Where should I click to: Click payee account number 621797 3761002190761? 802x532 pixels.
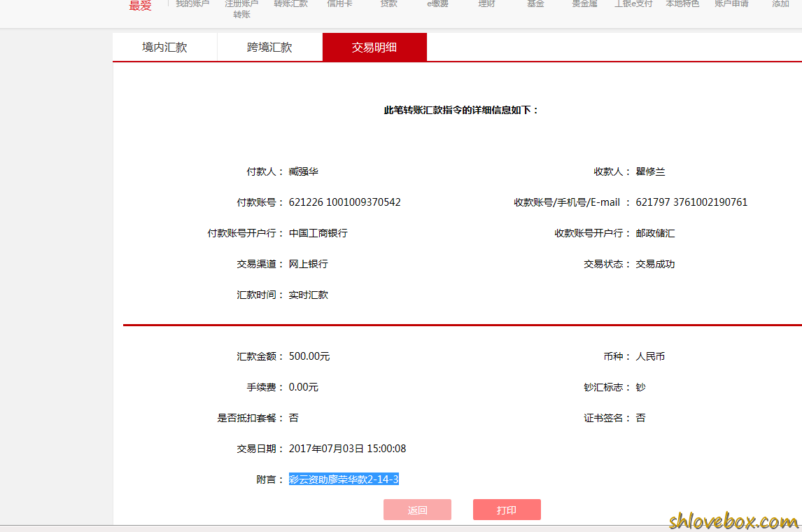pyautogui.click(x=691, y=202)
